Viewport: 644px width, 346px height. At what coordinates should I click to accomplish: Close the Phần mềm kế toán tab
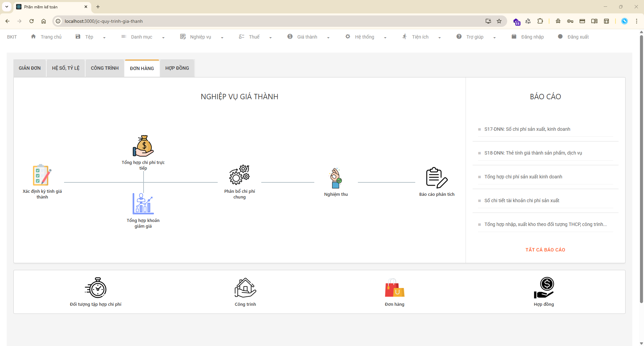click(x=86, y=7)
